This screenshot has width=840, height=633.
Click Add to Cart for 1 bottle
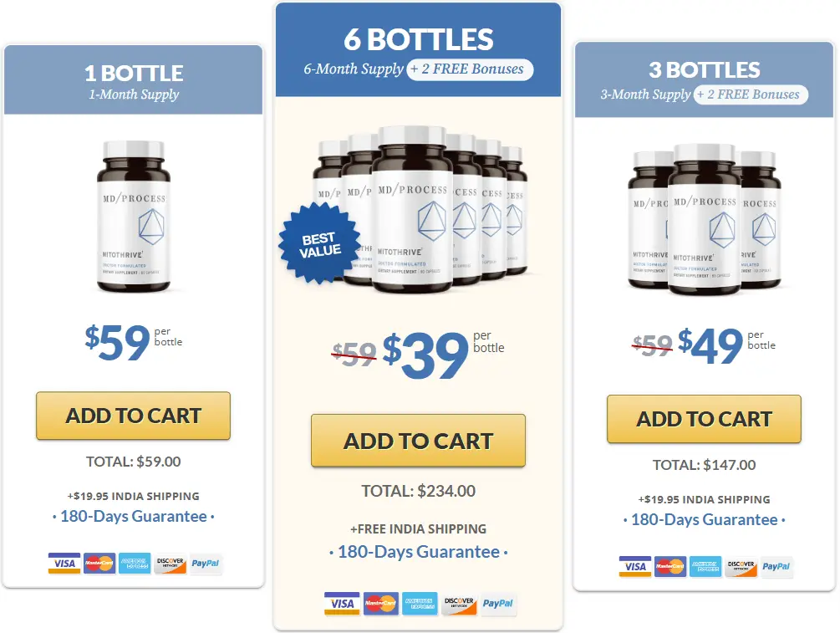pyautogui.click(x=134, y=416)
